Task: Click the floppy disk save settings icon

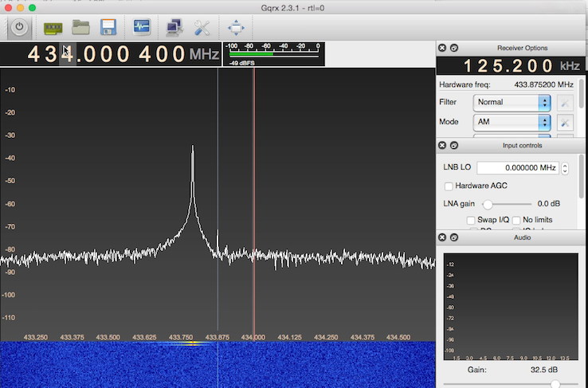Action: 108,27
